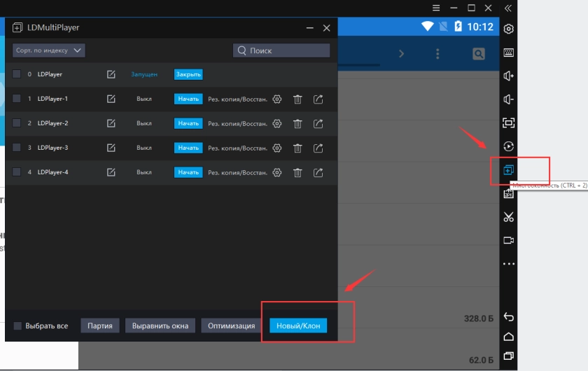Image resolution: width=588 pixels, height=371 pixels.
Task: Open Рез. копия/Восстан. for LDPlayer-2
Action: (238, 124)
